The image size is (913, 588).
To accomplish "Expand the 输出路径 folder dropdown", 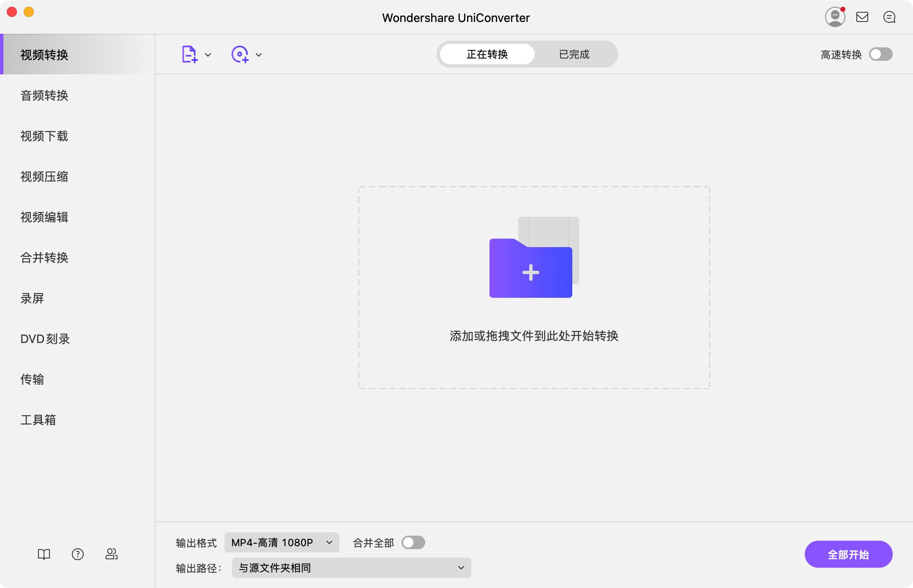I will (x=351, y=568).
